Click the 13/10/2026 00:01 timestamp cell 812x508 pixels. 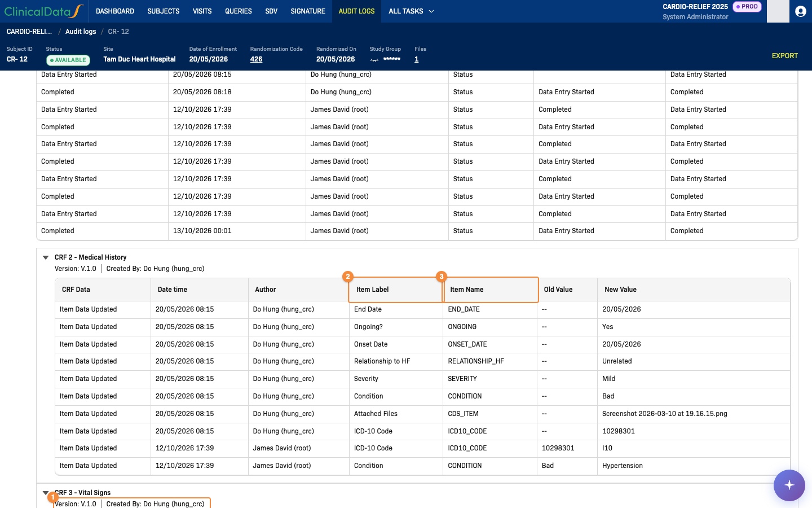[x=237, y=231]
